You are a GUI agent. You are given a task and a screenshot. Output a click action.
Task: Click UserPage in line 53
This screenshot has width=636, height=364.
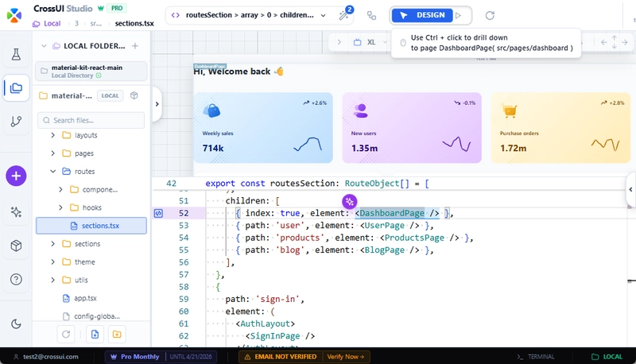click(385, 226)
